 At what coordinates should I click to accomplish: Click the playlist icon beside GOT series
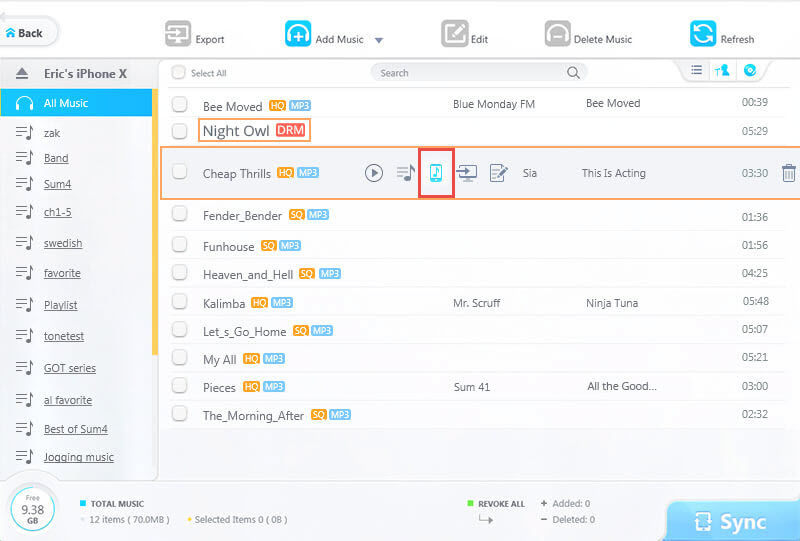point(24,367)
